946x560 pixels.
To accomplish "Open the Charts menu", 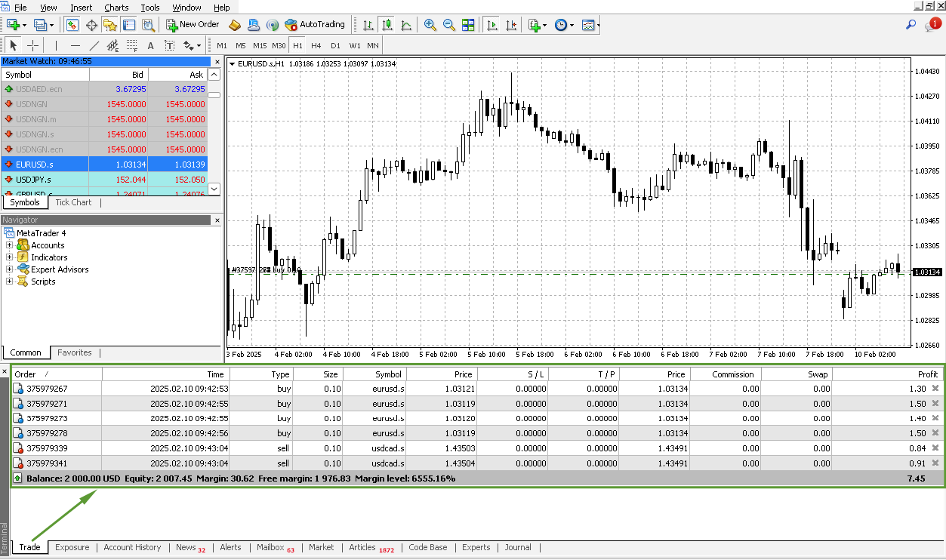I will [116, 8].
